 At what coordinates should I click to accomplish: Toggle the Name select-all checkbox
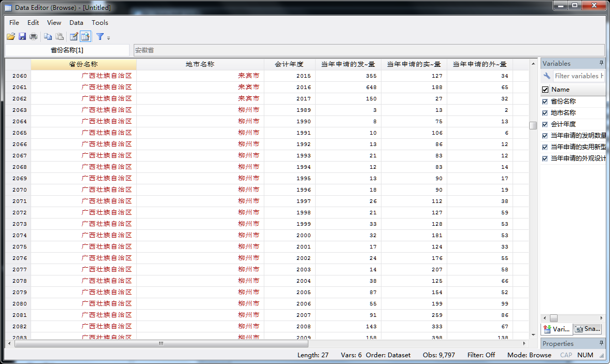(x=545, y=90)
